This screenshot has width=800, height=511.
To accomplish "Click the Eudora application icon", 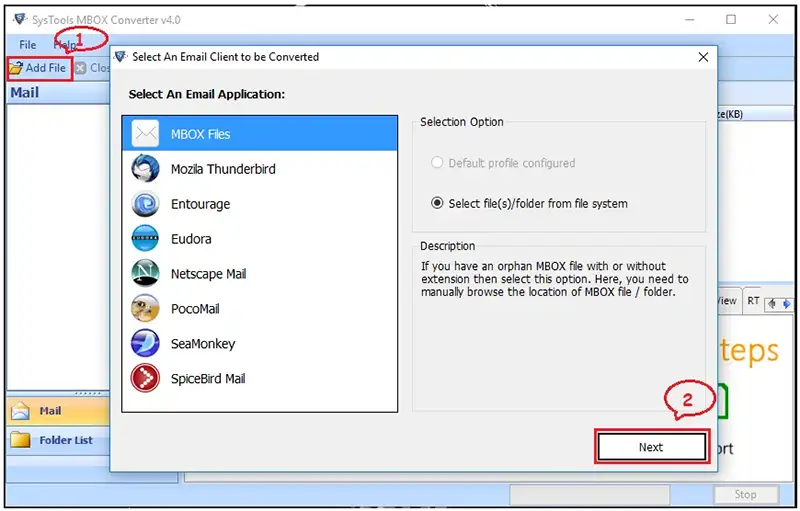I will [x=145, y=238].
